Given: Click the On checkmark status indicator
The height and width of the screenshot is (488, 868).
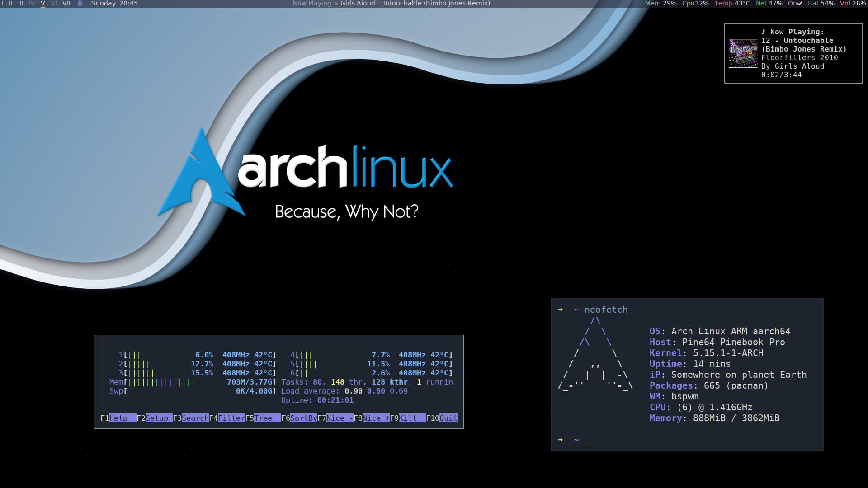Looking at the screenshot, I should [x=795, y=3].
